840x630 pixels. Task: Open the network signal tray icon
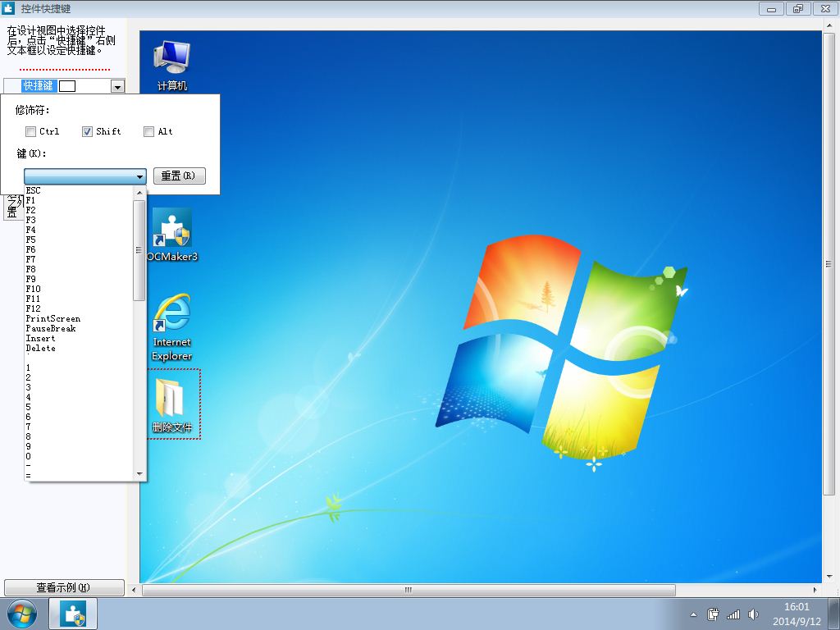pyautogui.click(x=733, y=614)
